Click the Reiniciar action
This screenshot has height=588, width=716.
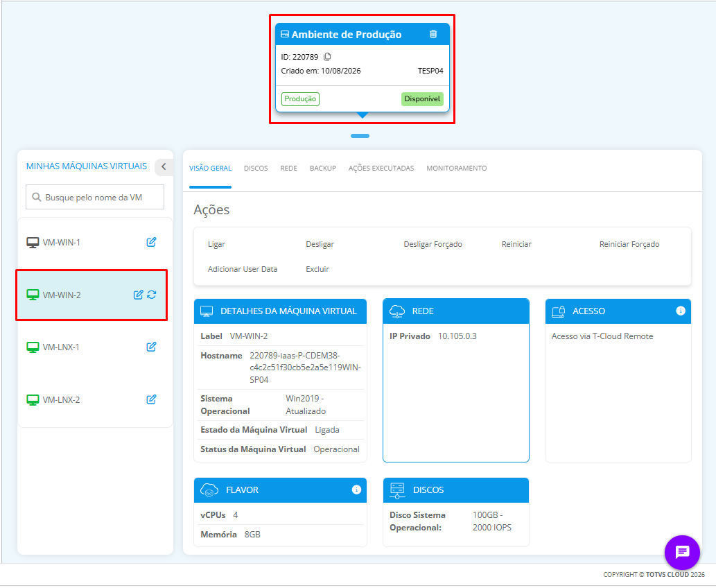[x=516, y=244]
